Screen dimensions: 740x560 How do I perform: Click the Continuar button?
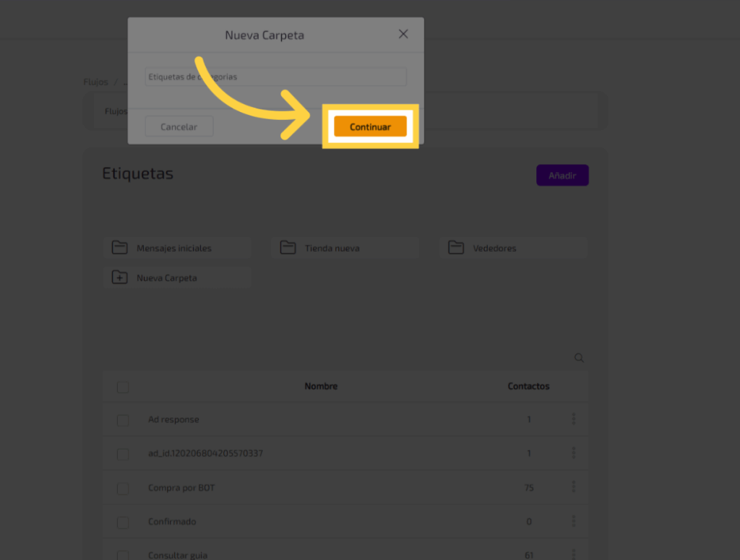tap(370, 127)
